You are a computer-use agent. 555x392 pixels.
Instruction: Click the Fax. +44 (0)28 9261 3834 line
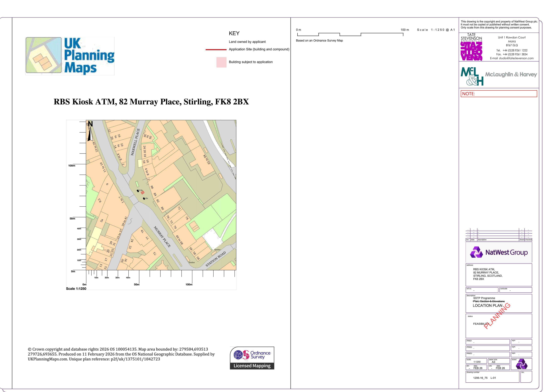(x=512, y=54)
